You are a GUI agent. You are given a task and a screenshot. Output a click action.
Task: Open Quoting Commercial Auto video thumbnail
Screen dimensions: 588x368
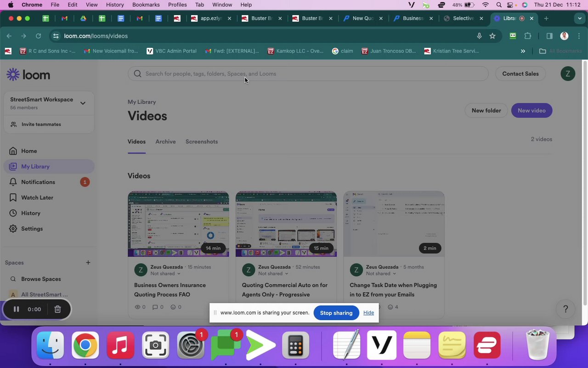tap(286, 224)
